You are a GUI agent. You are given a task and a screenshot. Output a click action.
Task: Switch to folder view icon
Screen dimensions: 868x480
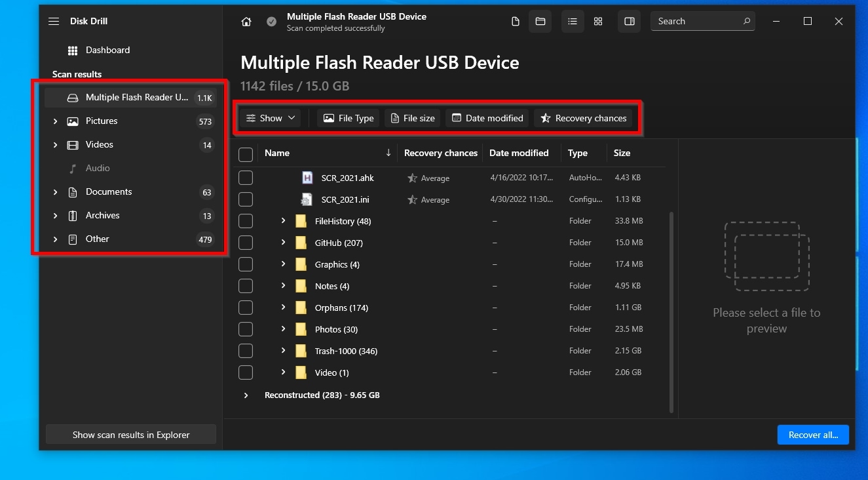click(x=540, y=22)
